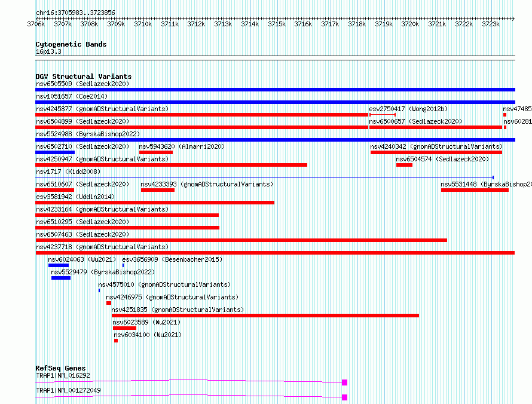
Task: Click red bar below nsv5943620
Action: click(156, 152)
